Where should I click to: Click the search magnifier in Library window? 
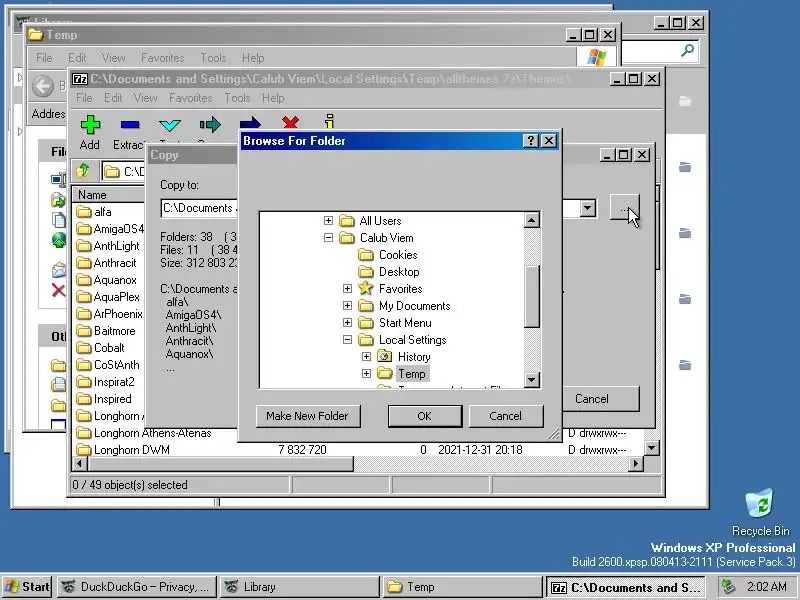[687, 50]
